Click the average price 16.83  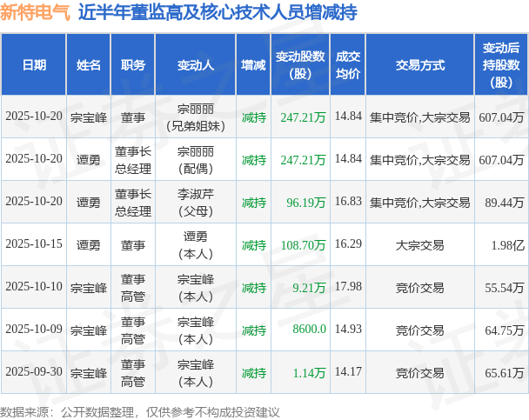(348, 201)
